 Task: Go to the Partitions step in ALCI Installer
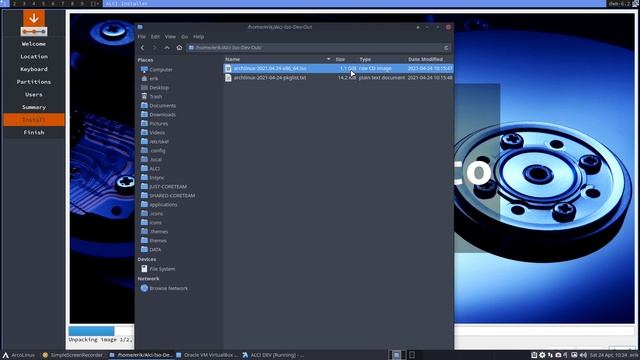coord(34,82)
